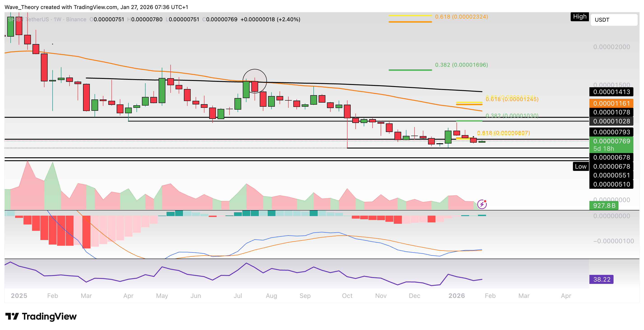Click the SHIB / TetherUS symbol title

pyautogui.click(x=28, y=19)
